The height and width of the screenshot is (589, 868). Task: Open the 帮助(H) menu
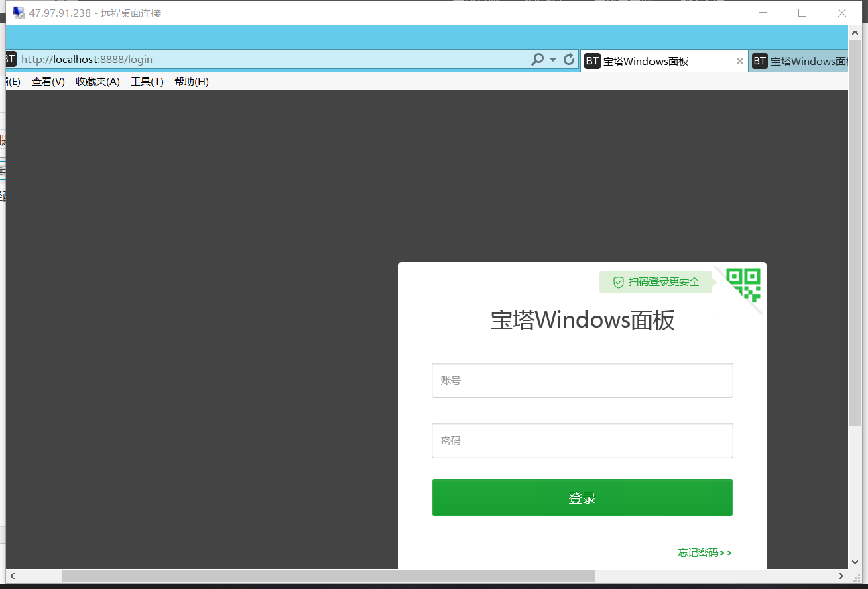[191, 82]
